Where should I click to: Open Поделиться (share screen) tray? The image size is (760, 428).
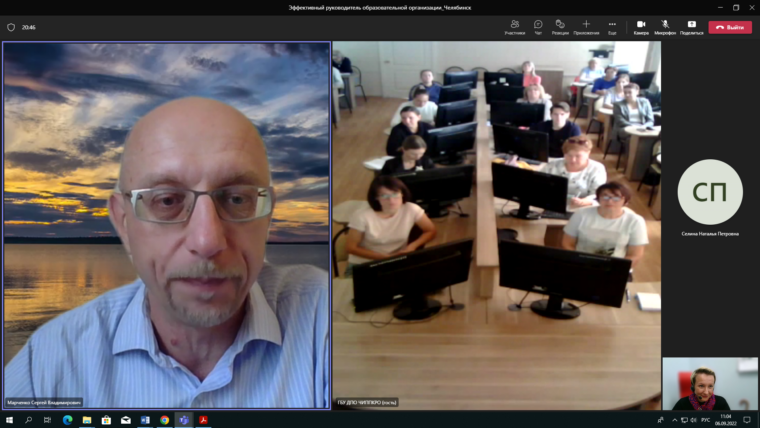691,26
